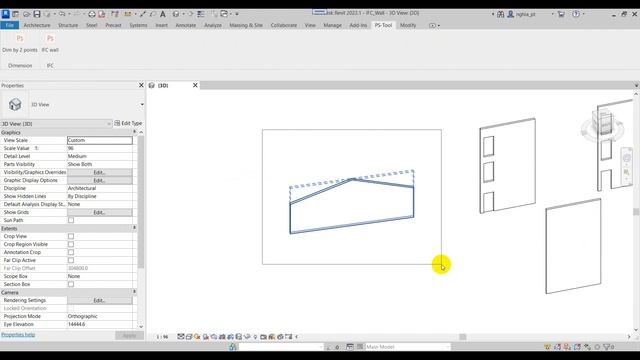Collapse the Extents properties group
The width and height of the screenshot is (640, 360).
(134, 228)
